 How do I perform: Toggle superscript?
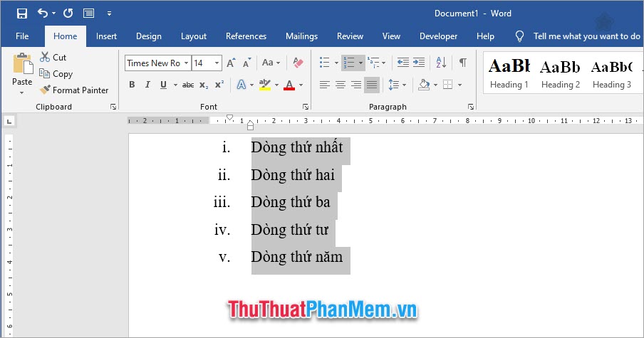point(219,85)
